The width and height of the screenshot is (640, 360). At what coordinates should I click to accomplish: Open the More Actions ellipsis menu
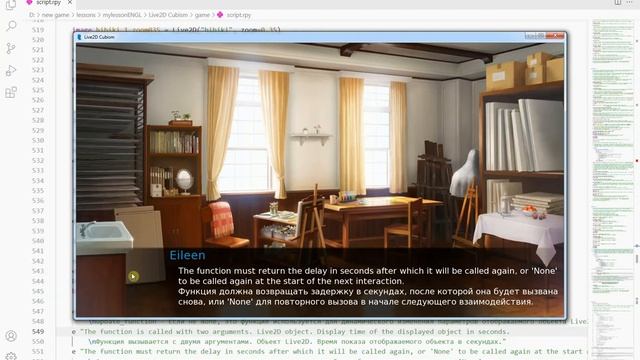(629, 2)
